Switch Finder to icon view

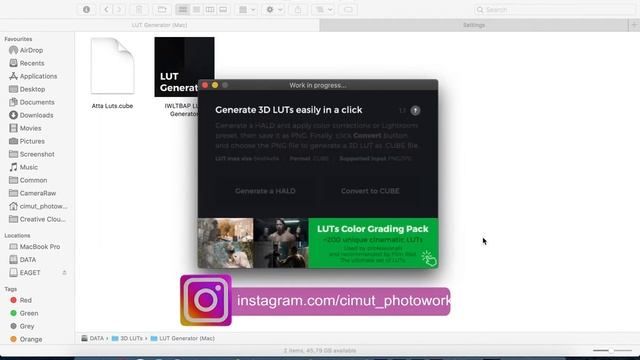coord(183,9)
